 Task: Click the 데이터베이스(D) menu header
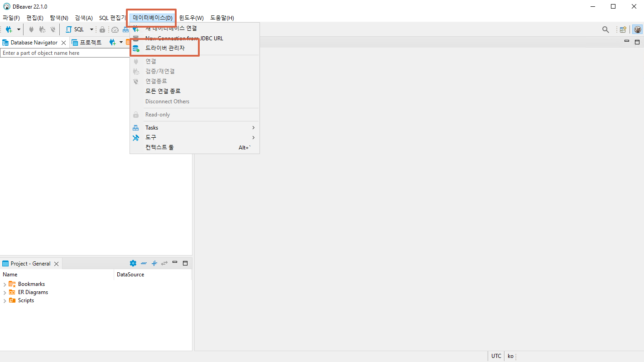153,18
